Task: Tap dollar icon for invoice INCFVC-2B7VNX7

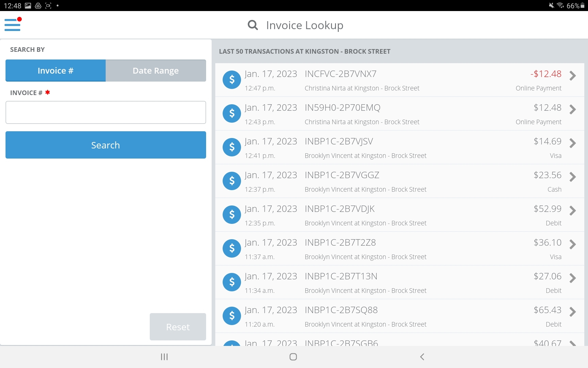Action: 232,80
